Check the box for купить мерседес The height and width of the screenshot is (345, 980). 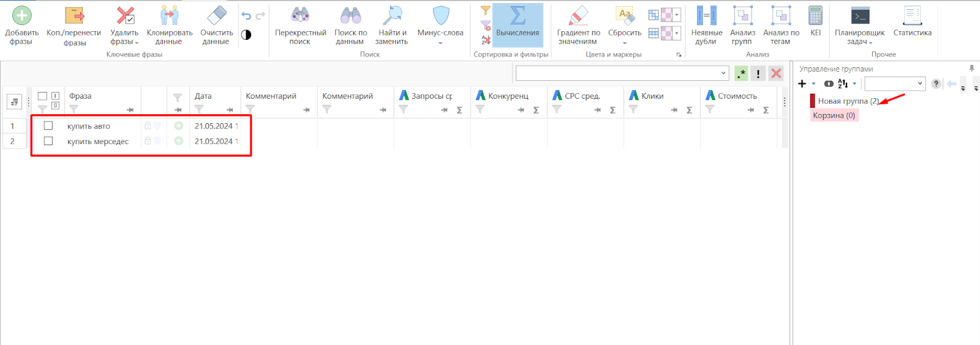[x=48, y=141]
